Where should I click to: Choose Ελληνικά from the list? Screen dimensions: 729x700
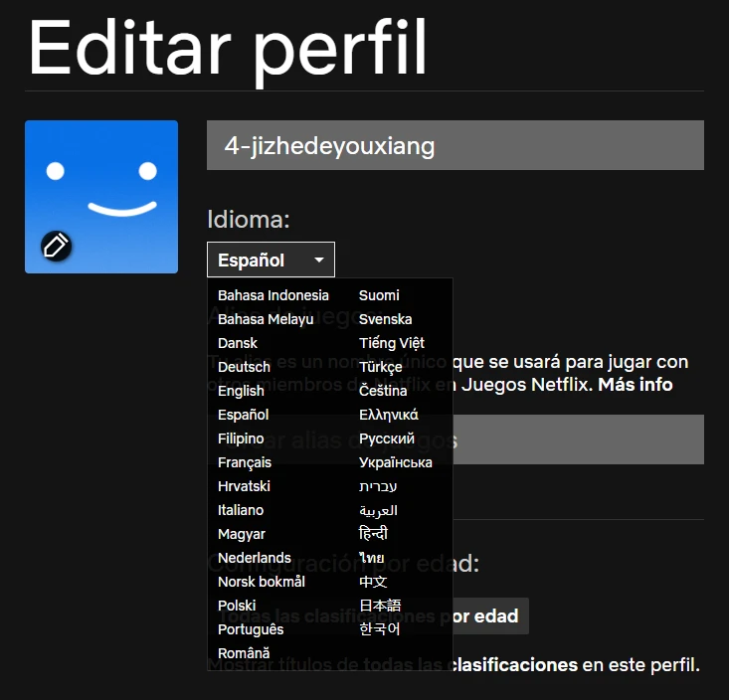(388, 415)
